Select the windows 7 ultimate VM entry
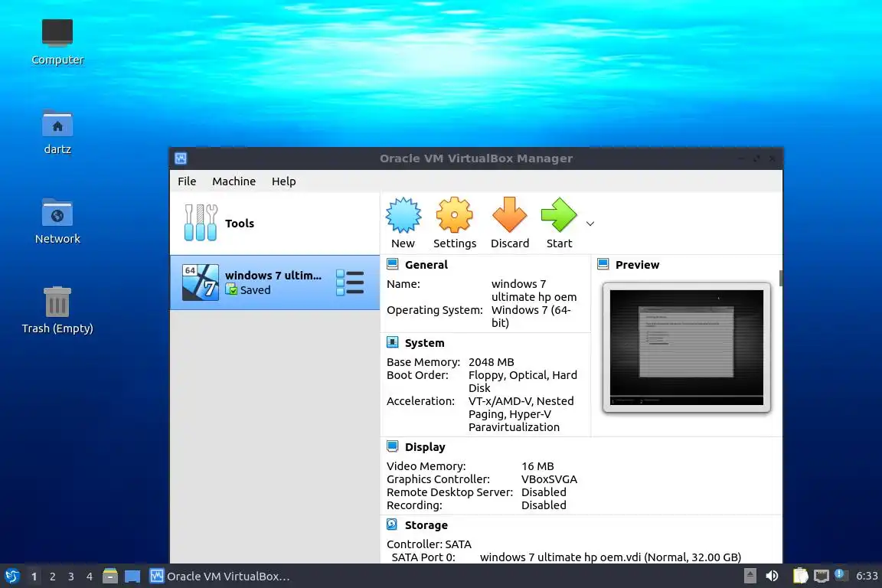Screen dimensions: 882x588 pyautogui.click(x=275, y=283)
